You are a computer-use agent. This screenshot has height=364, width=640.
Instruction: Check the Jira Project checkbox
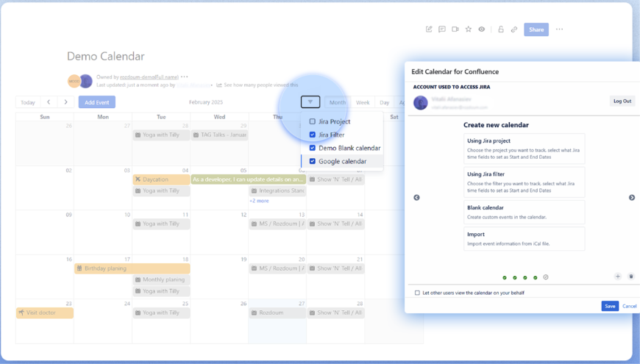[x=312, y=121]
